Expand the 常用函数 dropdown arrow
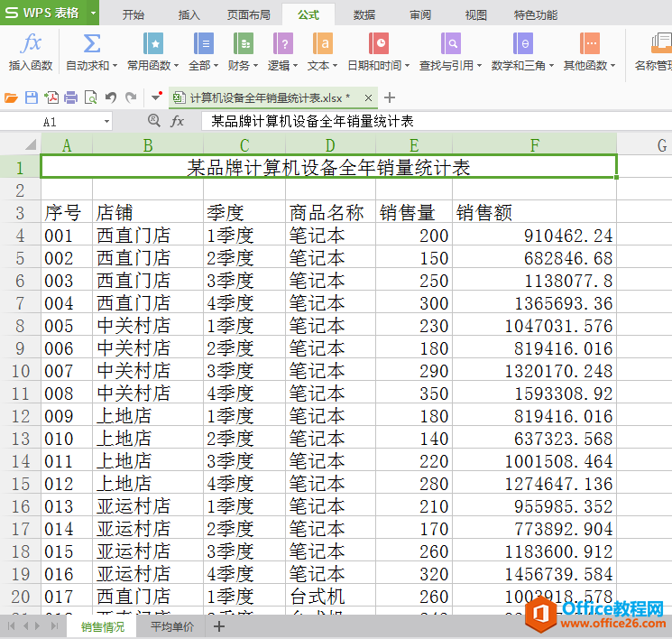 click(x=176, y=66)
